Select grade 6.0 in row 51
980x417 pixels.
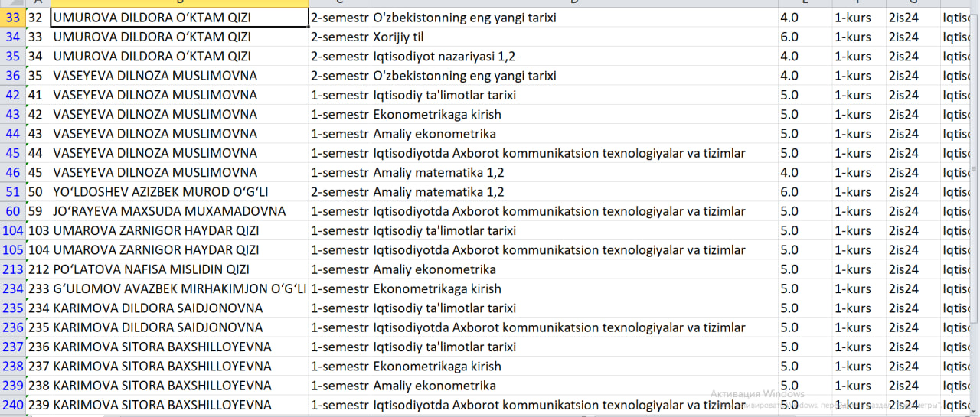click(805, 192)
